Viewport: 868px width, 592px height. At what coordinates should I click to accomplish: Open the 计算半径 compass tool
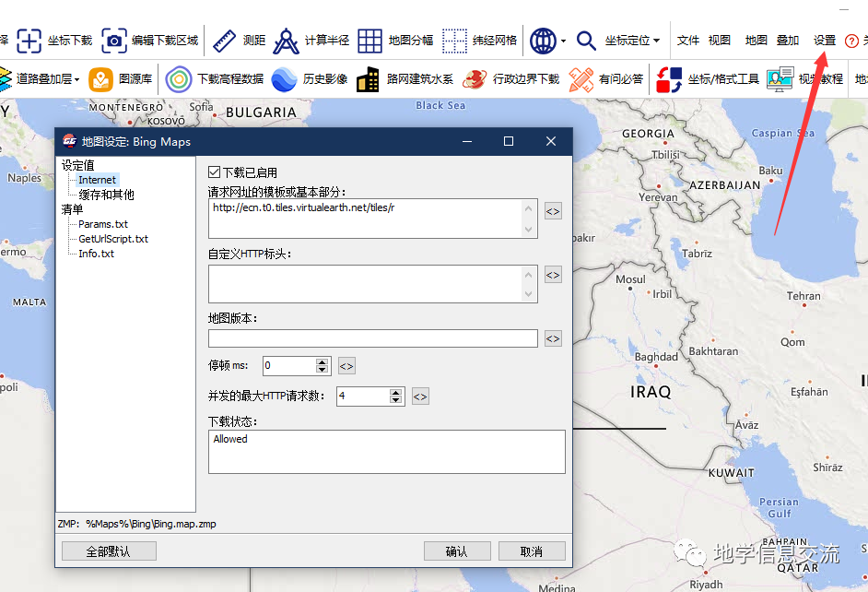coord(286,41)
